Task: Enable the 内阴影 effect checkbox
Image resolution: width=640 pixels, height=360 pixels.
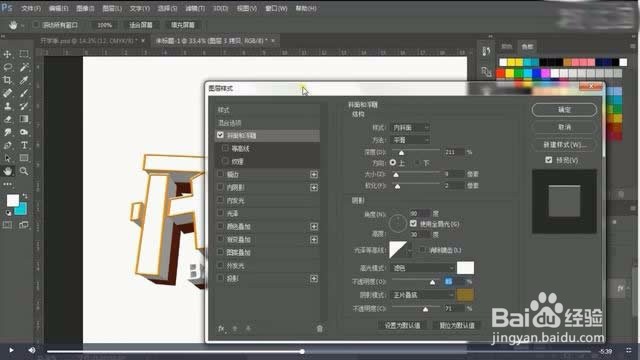Action: [220, 187]
